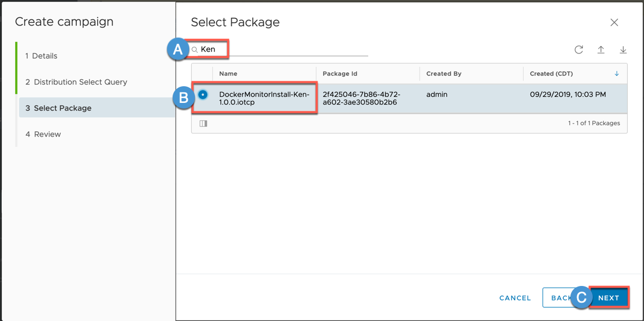Screen dimensions: 644x321
Task: Click the CANCEL button
Action: [515, 298]
